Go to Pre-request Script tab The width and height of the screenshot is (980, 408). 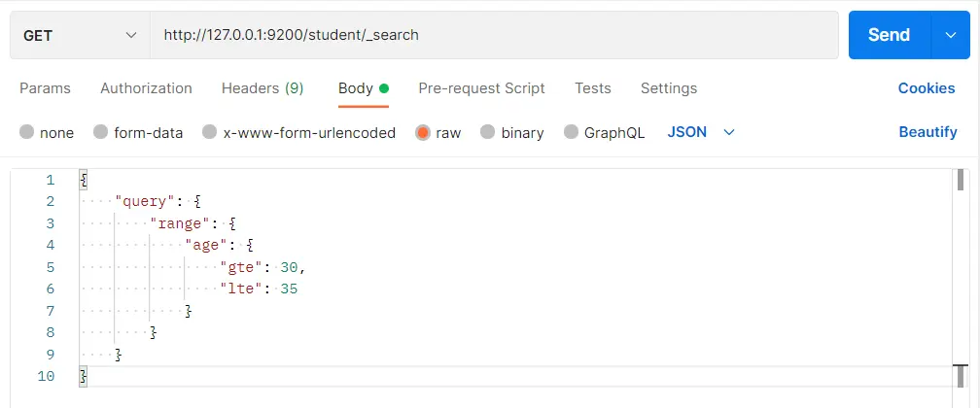[x=481, y=88]
